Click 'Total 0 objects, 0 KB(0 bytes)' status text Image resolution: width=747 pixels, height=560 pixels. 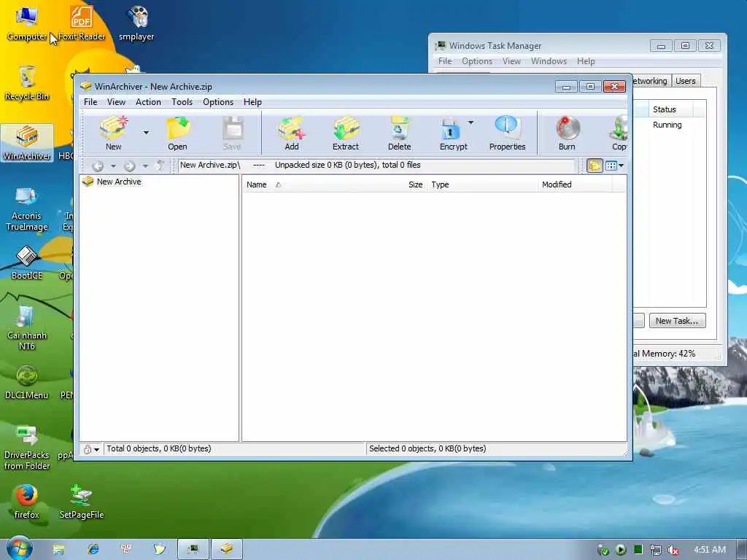[158, 448]
